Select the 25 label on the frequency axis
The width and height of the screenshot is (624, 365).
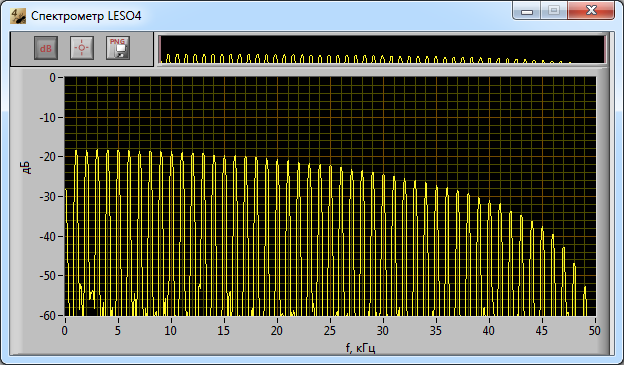pos(330,330)
